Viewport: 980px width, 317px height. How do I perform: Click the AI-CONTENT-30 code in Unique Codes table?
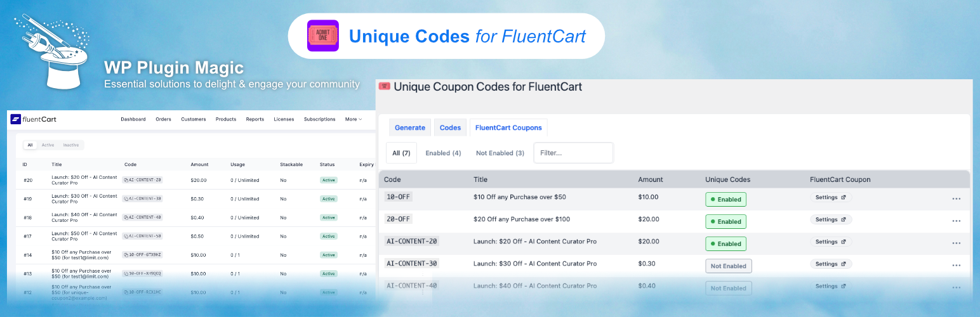pos(412,264)
